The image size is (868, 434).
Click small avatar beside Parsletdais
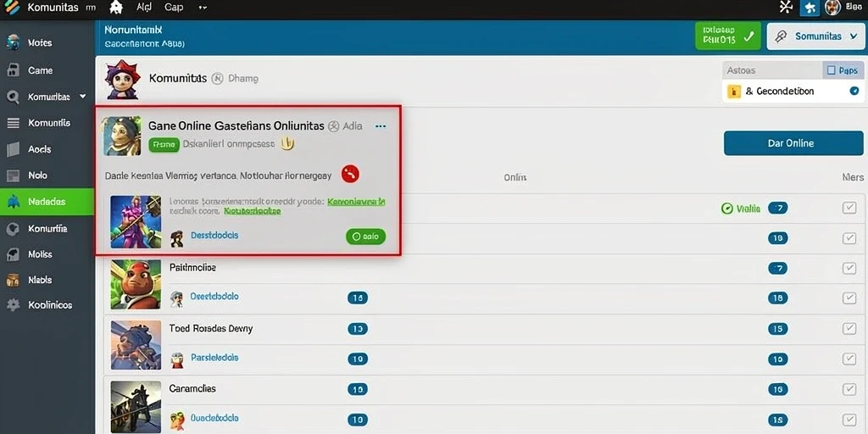coord(176,359)
